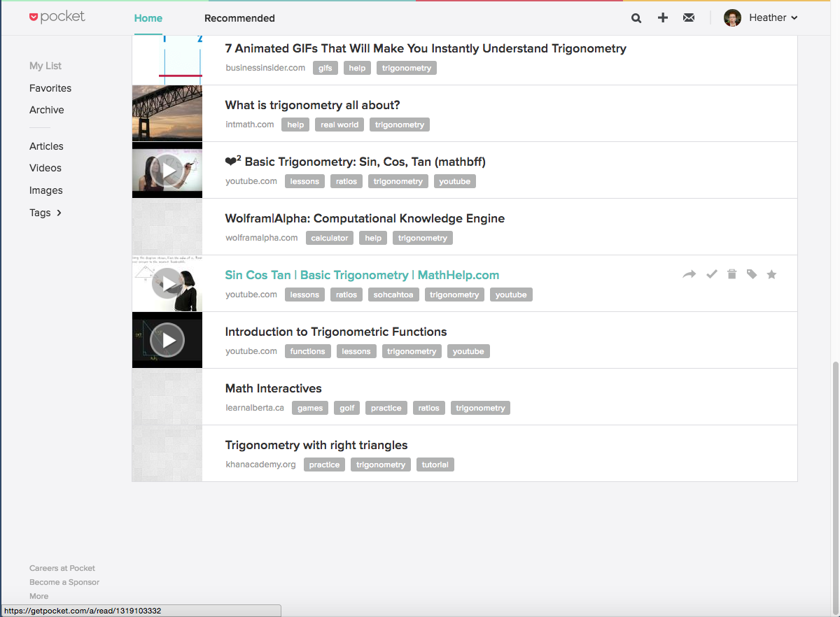
Task: Open Basic Trigonometry mathbff title
Action: [356, 162]
